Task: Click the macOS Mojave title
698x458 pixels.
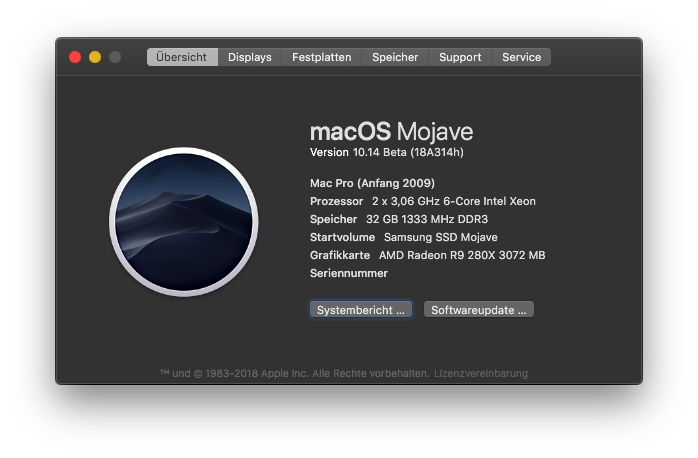Action: click(x=391, y=132)
